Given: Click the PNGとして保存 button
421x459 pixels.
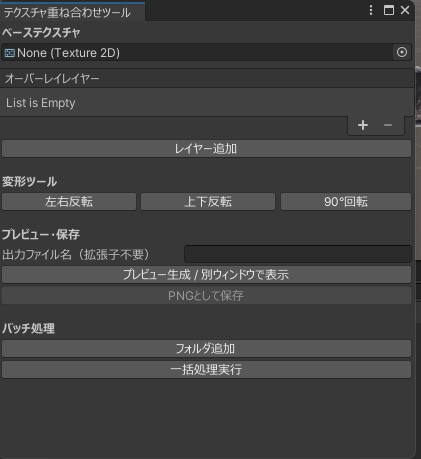Looking at the screenshot, I should 206,295.
